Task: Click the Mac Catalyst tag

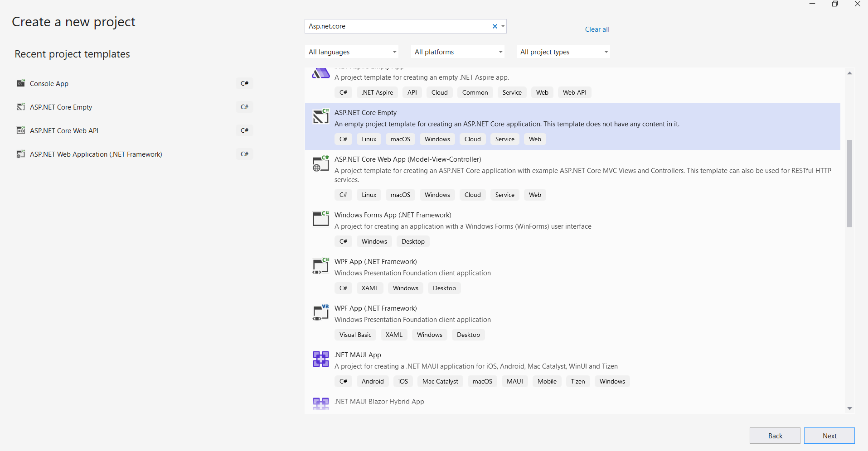Action: 440,381
